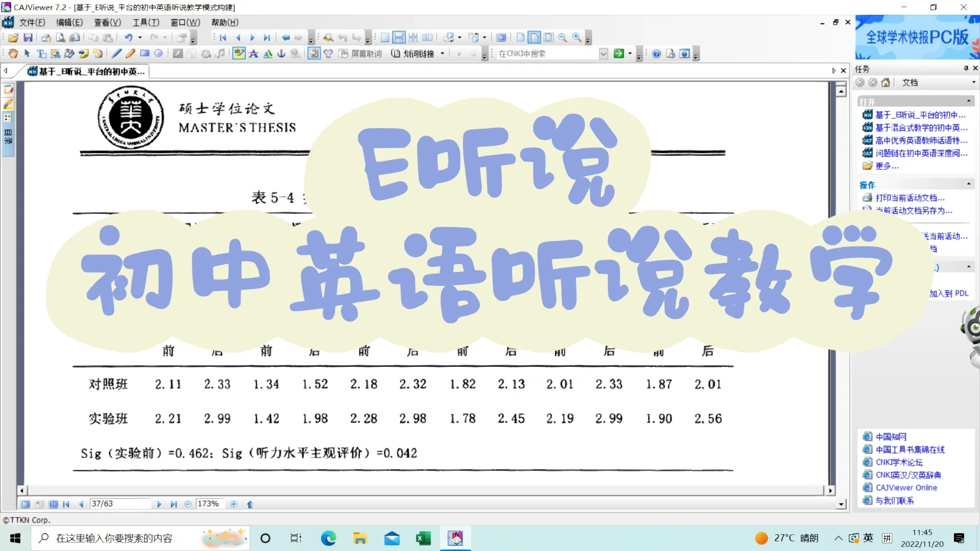Collapse the 操作 section in task pane

tap(969, 184)
